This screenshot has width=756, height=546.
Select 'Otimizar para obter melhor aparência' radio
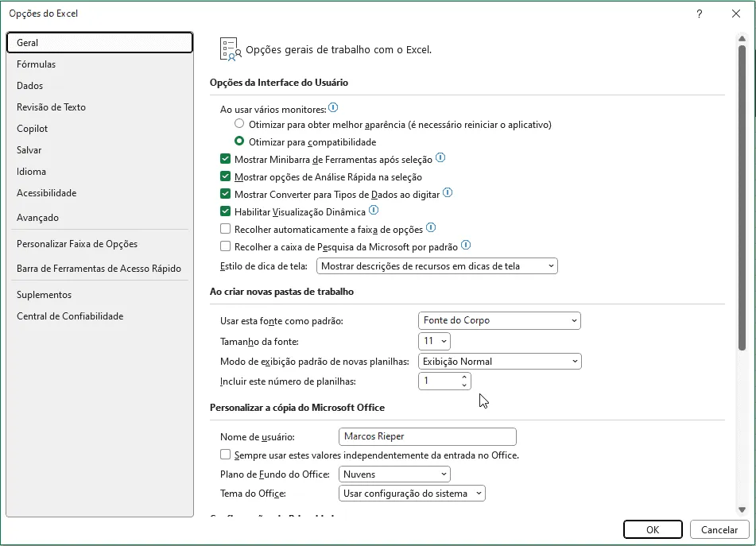click(239, 124)
